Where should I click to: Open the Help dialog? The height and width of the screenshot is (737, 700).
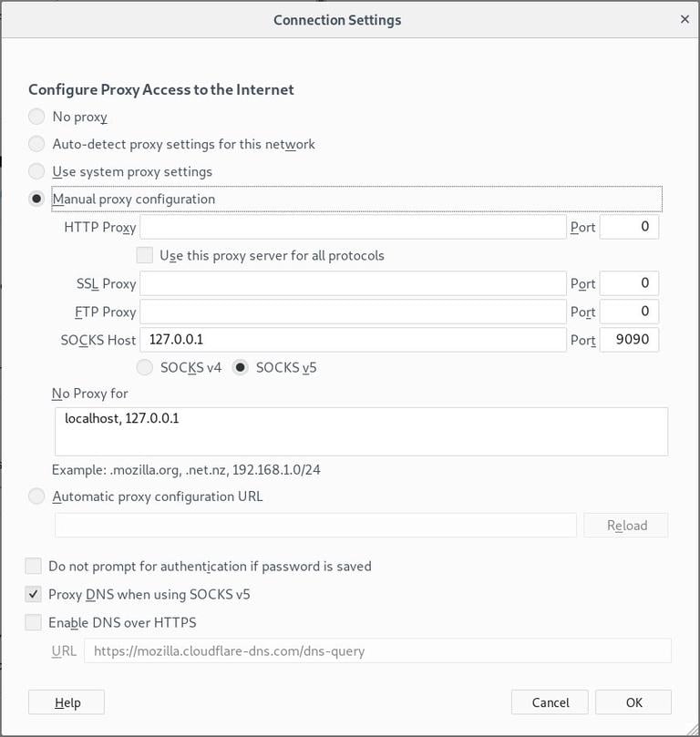click(66, 702)
